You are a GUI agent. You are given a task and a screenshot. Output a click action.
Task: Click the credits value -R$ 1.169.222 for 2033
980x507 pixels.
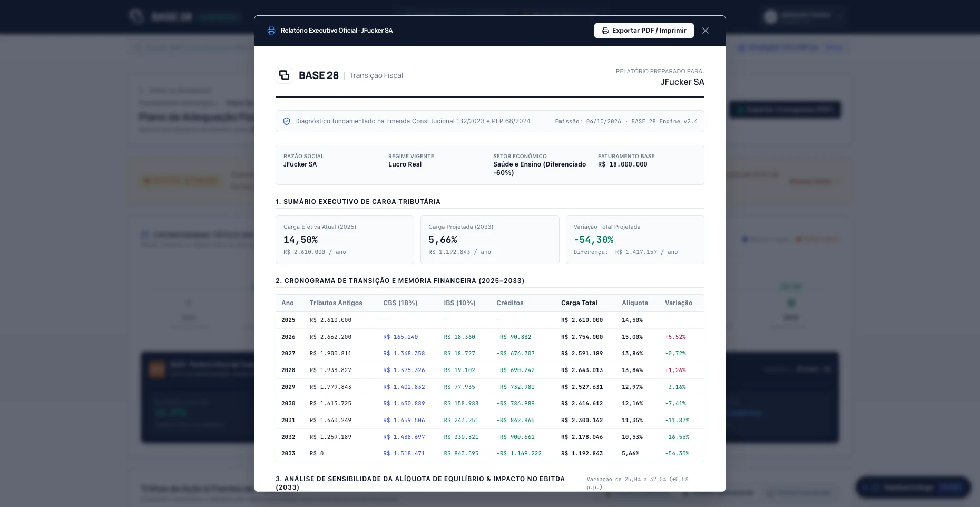click(519, 454)
